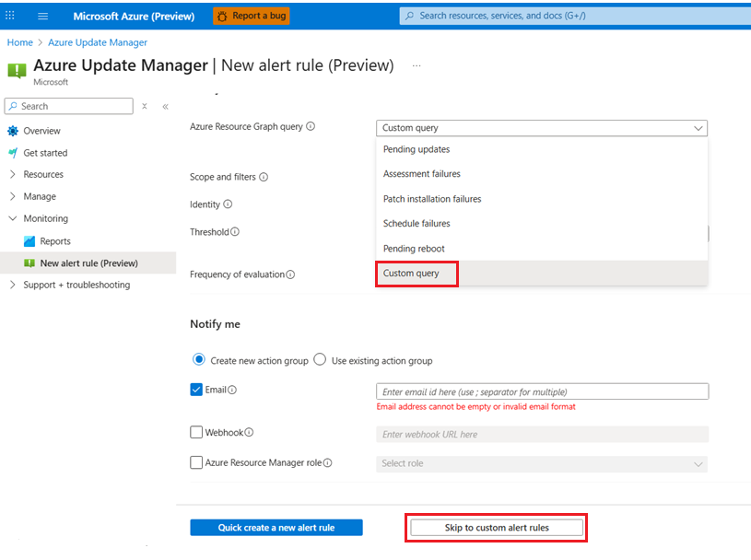This screenshot has height=560, width=751.
Task: Uncheck the Email checkbox
Action: click(196, 390)
